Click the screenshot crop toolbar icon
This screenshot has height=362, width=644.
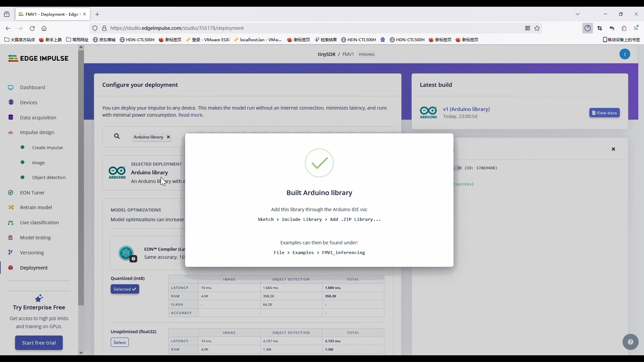point(600,28)
